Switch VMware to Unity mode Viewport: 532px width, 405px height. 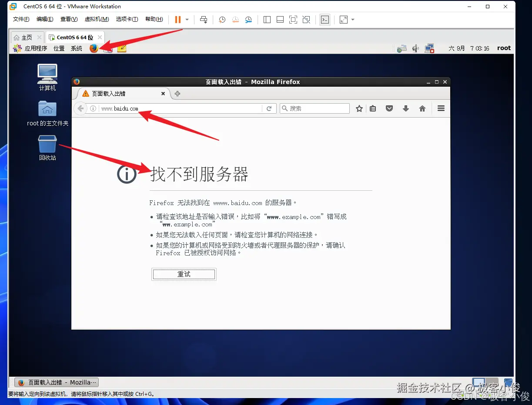click(x=306, y=20)
